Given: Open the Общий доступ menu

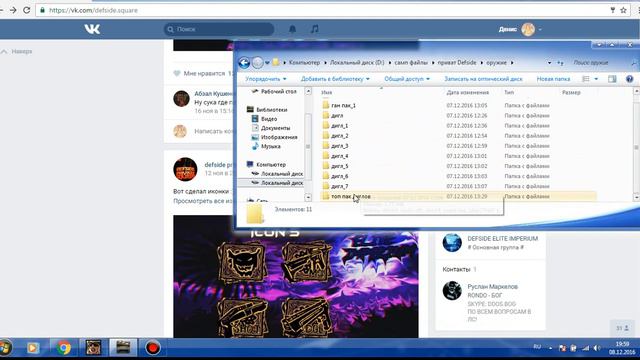Looking at the screenshot, I should pyautogui.click(x=407, y=79).
